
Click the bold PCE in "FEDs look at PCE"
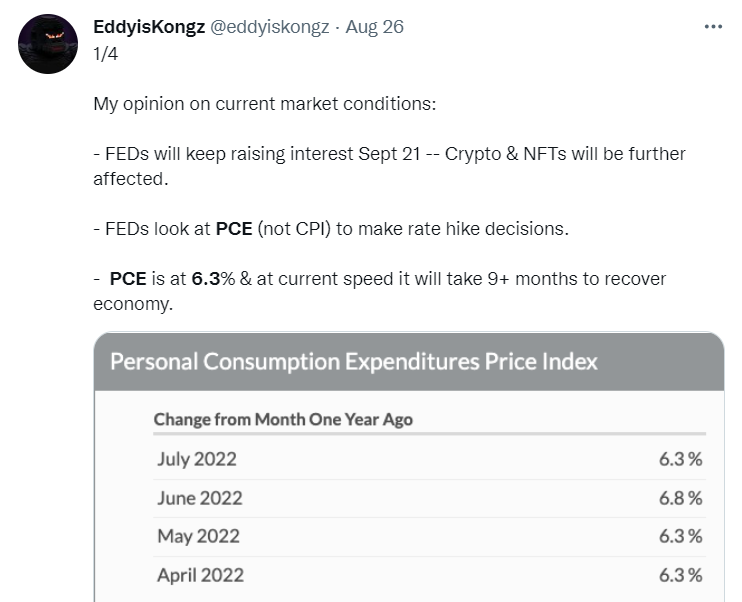(234, 228)
